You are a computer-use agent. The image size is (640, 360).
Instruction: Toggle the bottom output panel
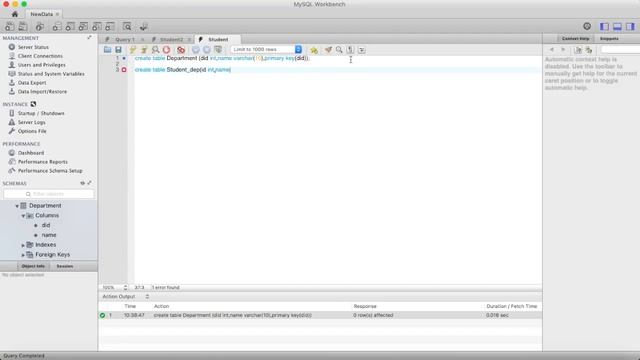click(x=617, y=27)
